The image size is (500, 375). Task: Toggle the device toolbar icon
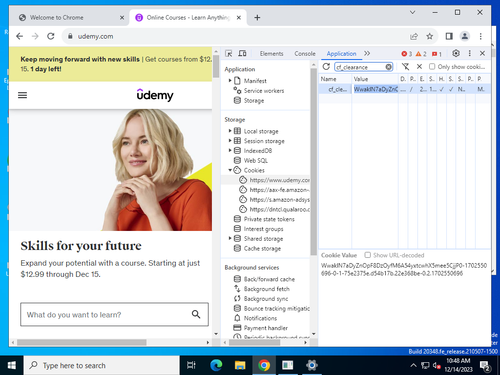click(x=242, y=53)
